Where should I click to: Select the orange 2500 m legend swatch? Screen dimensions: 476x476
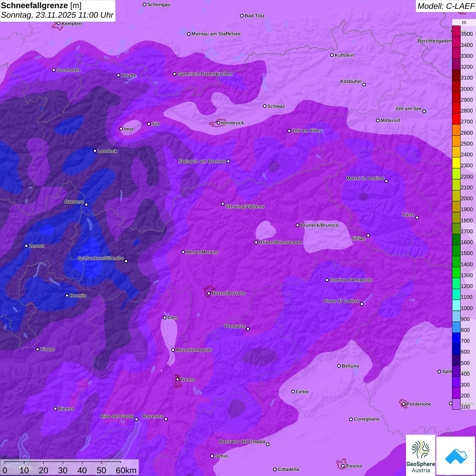click(456, 141)
